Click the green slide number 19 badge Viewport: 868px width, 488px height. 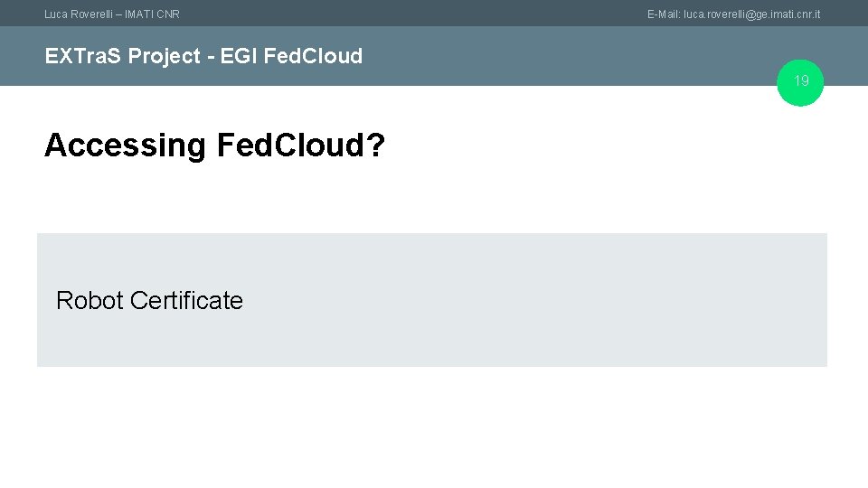(x=801, y=82)
